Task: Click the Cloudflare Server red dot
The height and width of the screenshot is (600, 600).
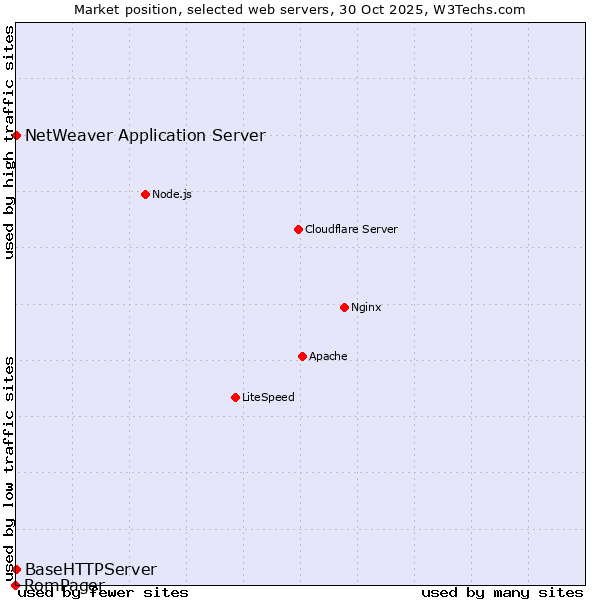Action: pos(298,229)
